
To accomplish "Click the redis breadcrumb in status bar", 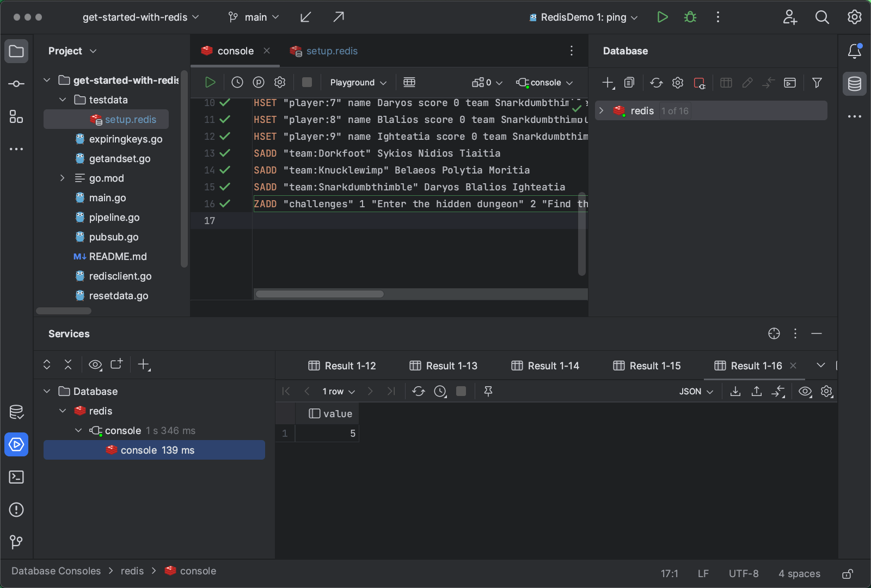I will (x=132, y=571).
